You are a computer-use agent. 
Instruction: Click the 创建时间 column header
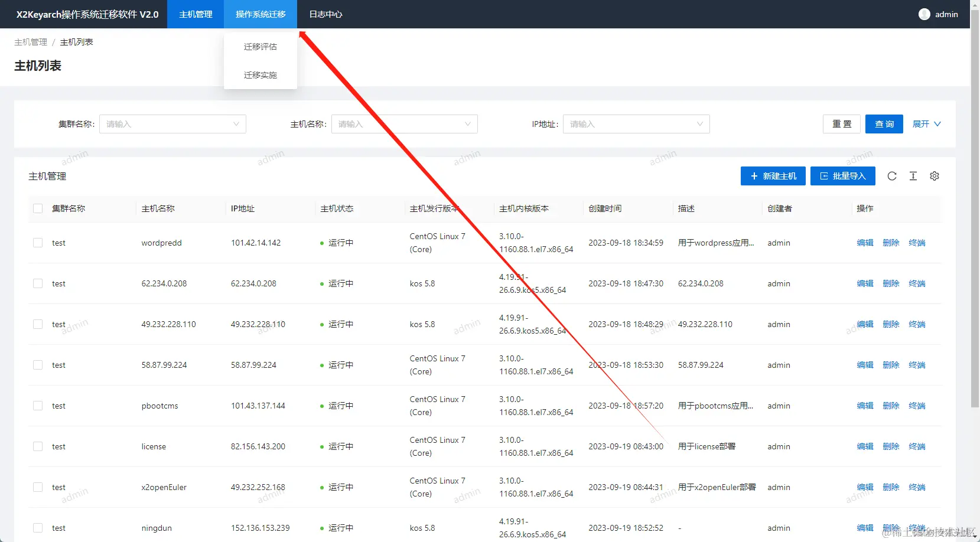point(605,208)
